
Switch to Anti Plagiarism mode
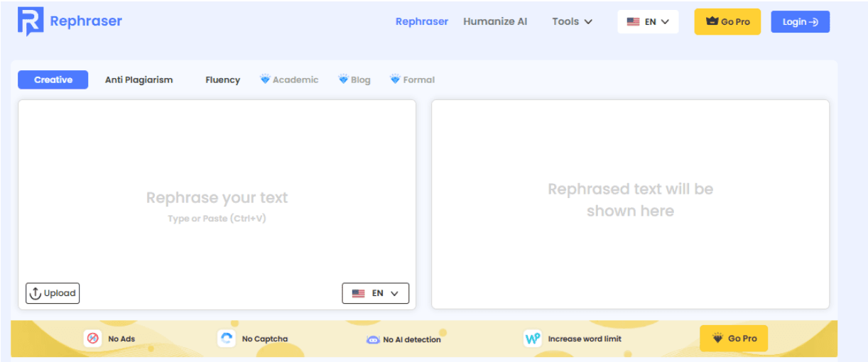coord(139,79)
